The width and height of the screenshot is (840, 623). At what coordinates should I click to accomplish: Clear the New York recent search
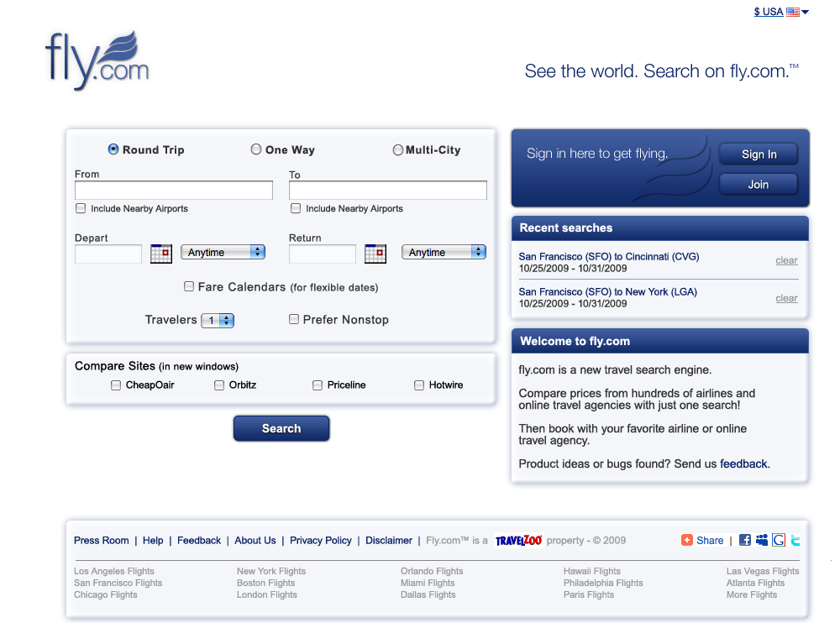(x=786, y=298)
